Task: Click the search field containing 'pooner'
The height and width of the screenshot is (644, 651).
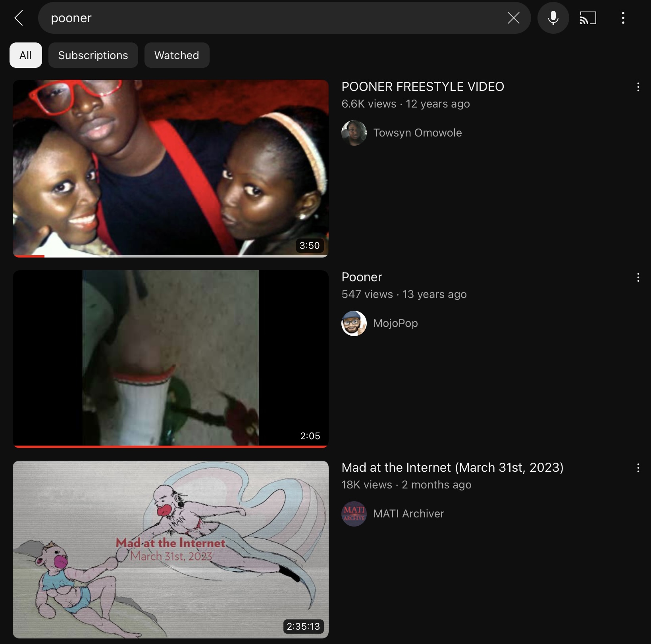Action: click(x=284, y=18)
